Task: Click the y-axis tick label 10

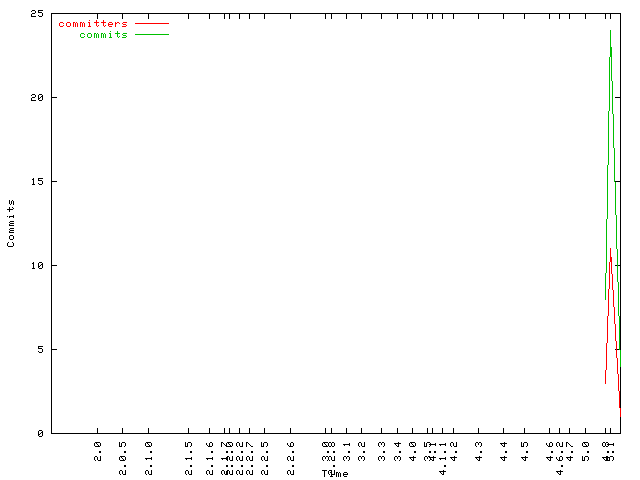Action: [x=36, y=266]
